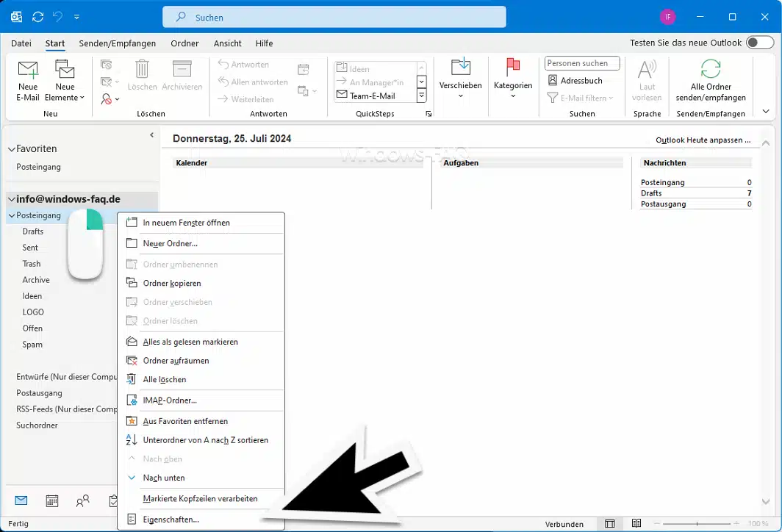Choose Alles als gelesen markieren

(201, 342)
